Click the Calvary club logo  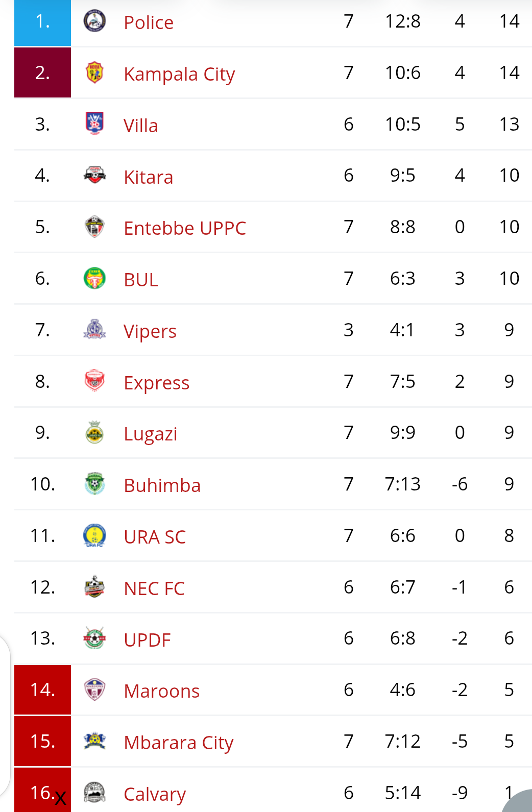tap(94, 793)
